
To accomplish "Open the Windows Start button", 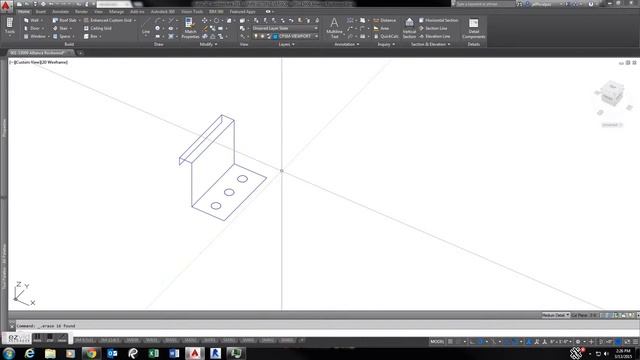I will 9,353.
